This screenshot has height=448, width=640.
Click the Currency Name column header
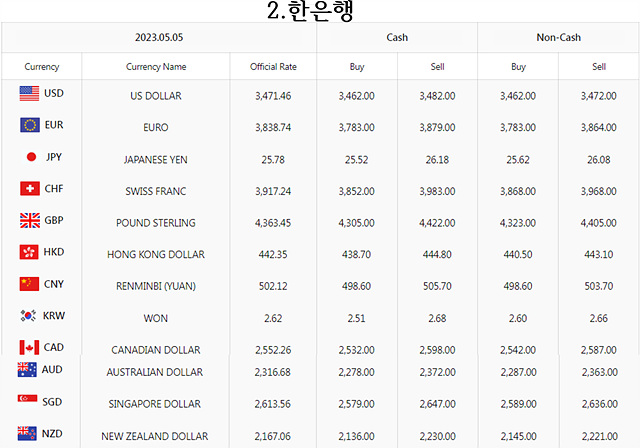click(156, 67)
